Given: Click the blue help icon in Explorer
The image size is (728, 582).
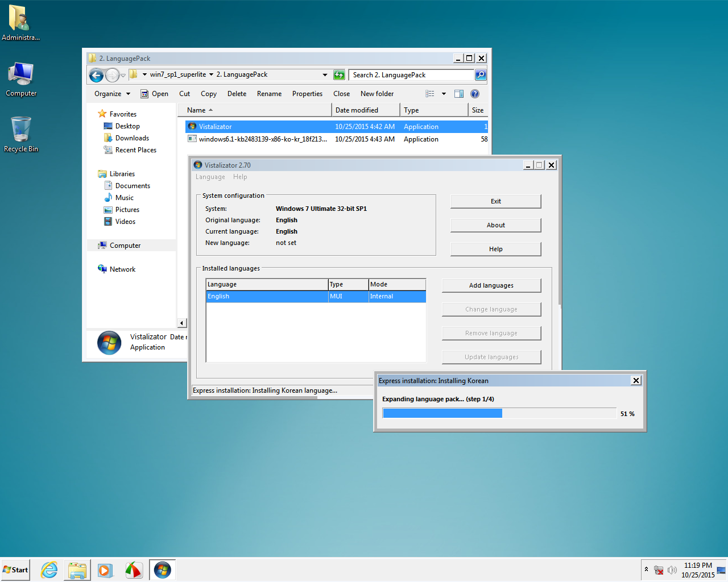Looking at the screenshot, I should point(475,94).
